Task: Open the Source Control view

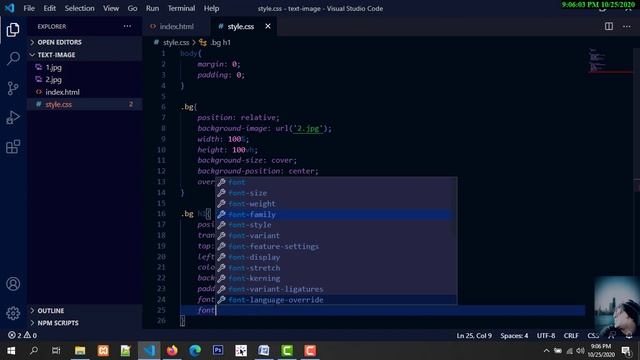Action: coord(13,88)
